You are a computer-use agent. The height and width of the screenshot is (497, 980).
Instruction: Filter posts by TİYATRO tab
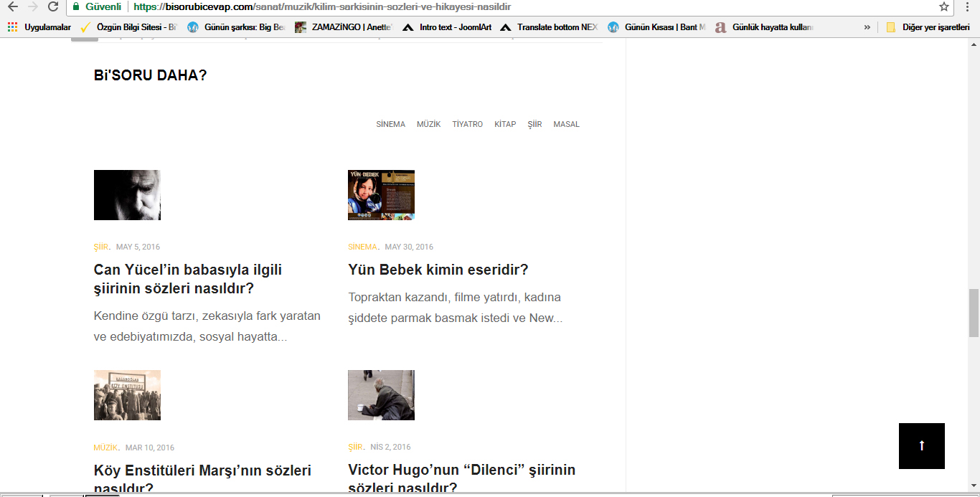point(467,124)
